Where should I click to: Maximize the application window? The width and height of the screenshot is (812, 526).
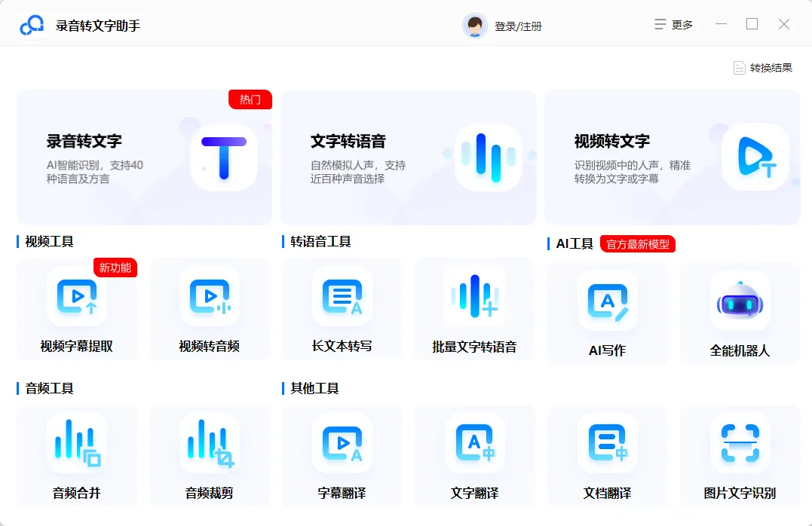point(752,24)
